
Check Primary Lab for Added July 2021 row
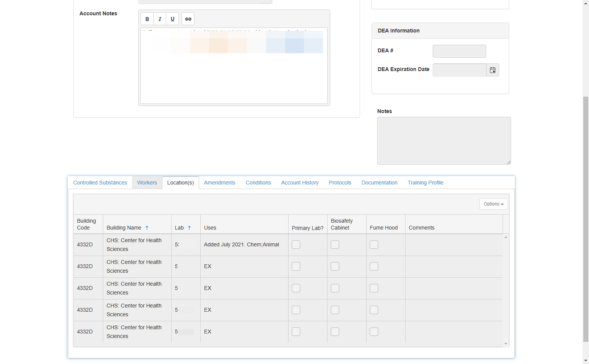(x=296, y=244)
